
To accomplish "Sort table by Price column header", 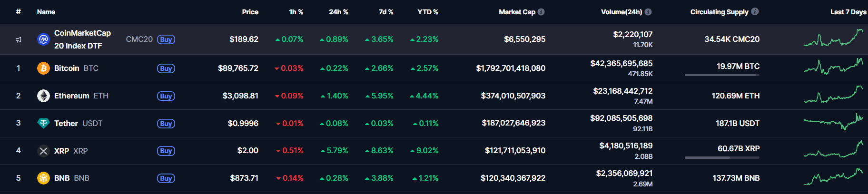I will pyautogui.click(x=250, y=12).
